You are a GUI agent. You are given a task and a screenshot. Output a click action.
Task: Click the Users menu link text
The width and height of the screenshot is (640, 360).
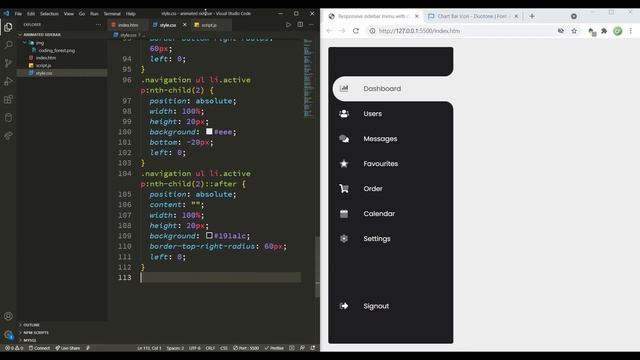coord(373,113)
